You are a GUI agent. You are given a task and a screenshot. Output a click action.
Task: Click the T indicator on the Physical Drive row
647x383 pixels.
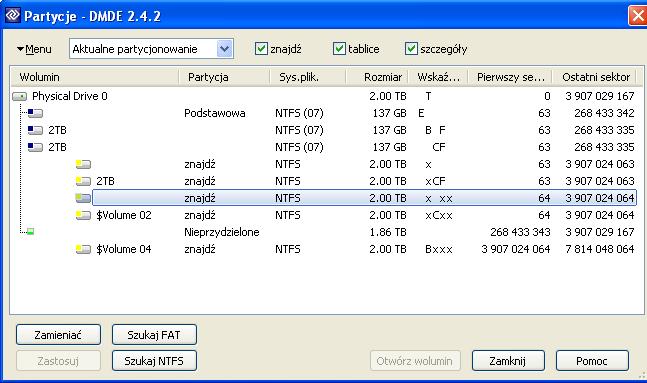(428, 96)
